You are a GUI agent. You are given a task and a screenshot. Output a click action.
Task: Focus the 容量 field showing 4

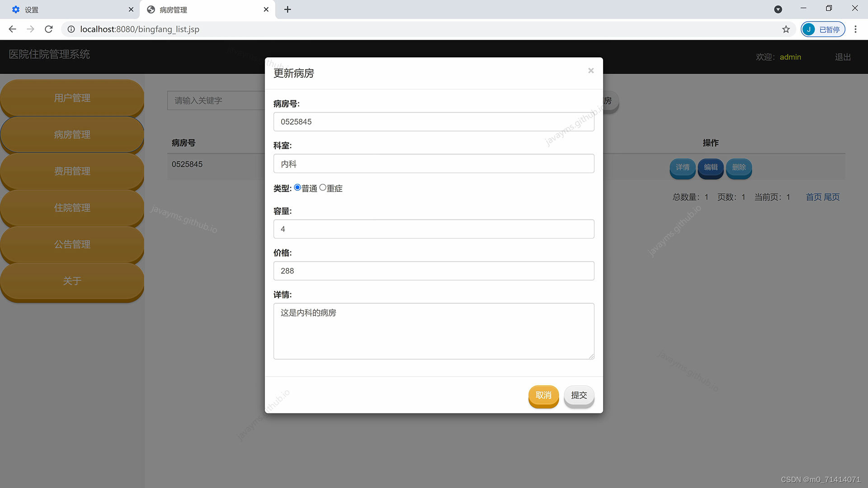pyautogui.click(x=434, y=229)
